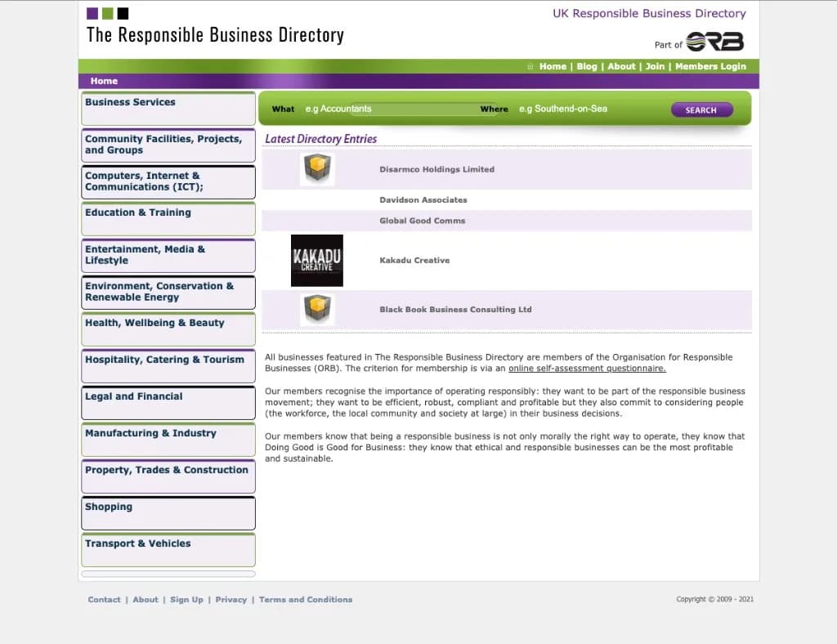This screenshot has width=837, height=644.
Task: Open the Shopping category
Action: [x=168, y=513]
